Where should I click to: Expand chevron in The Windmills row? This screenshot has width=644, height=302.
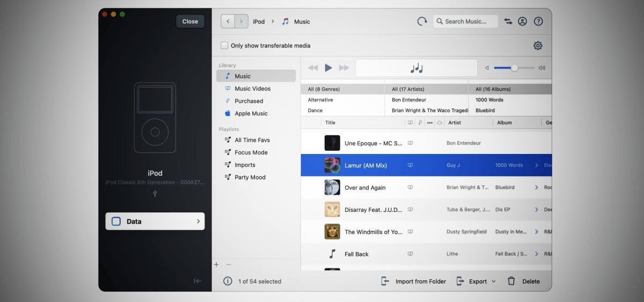537,232
